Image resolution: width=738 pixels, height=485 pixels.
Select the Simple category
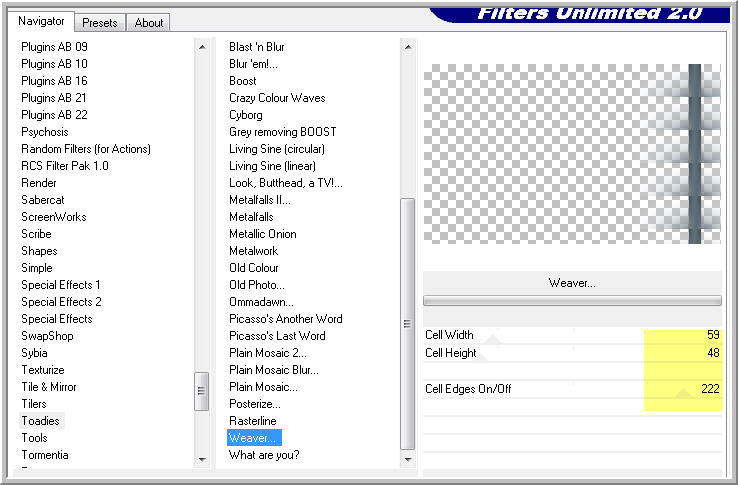click(37, 268)
